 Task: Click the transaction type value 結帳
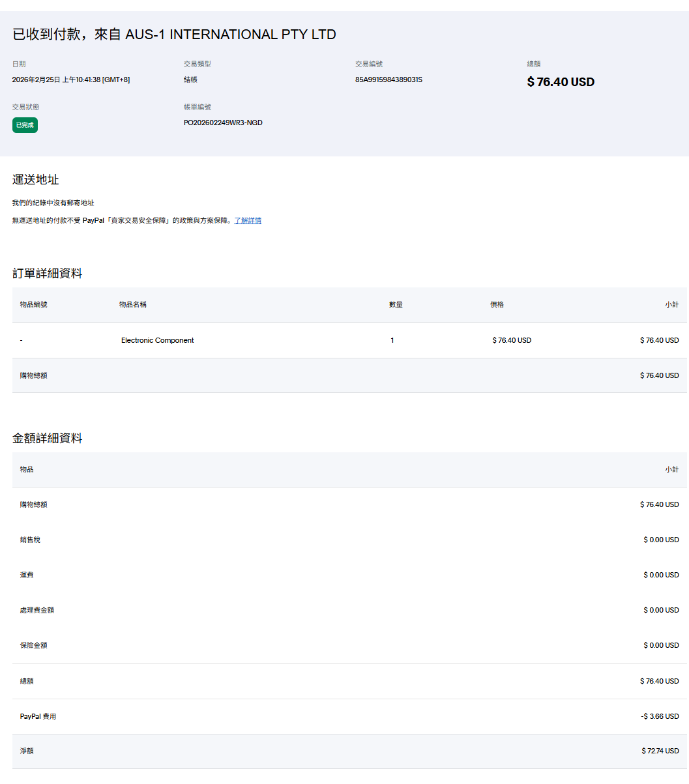pos(190,80)
